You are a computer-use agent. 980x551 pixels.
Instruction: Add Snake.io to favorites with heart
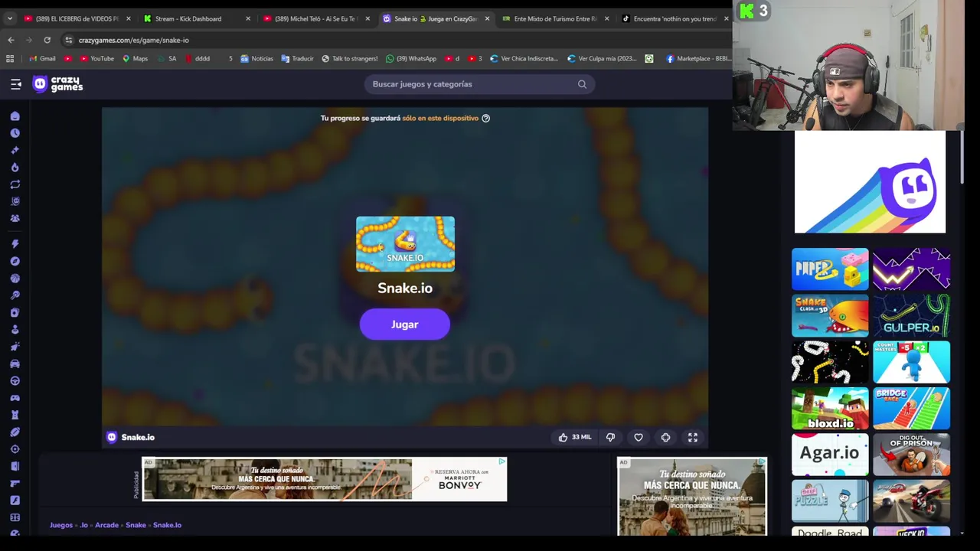[639, 437]
